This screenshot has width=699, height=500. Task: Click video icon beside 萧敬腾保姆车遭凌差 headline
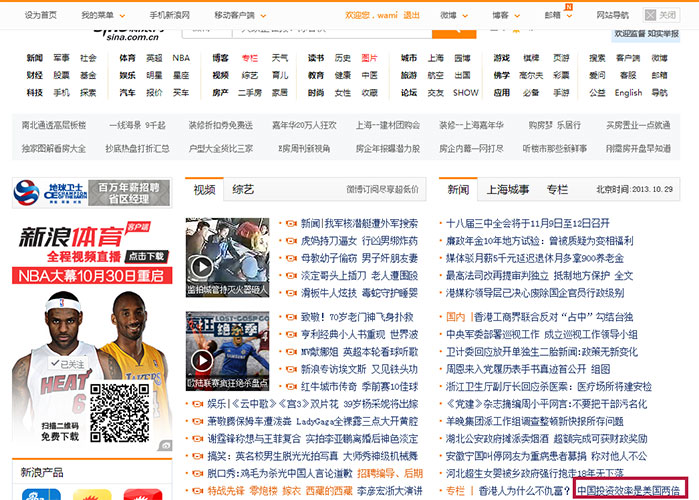(197, 422)
